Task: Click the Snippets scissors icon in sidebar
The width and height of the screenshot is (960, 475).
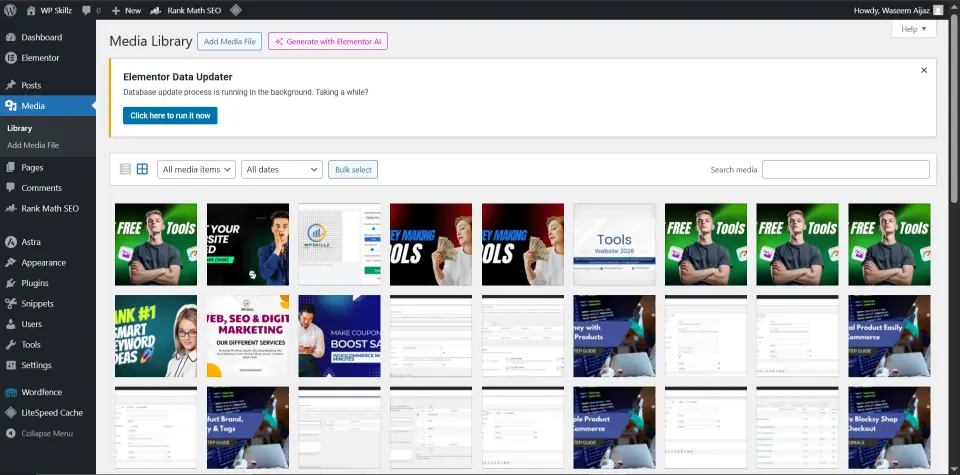Action: pyautogui.click(x=10, y=304)
